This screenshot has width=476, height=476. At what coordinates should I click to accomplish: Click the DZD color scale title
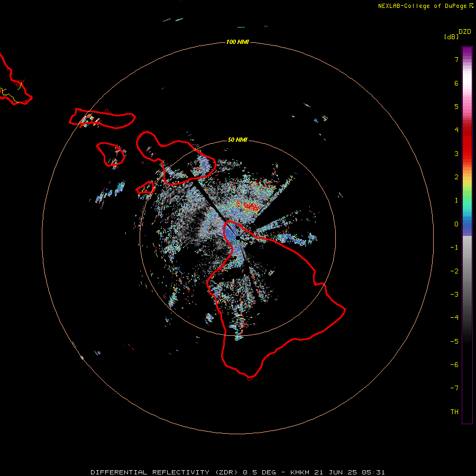click(x=465, y=32)
